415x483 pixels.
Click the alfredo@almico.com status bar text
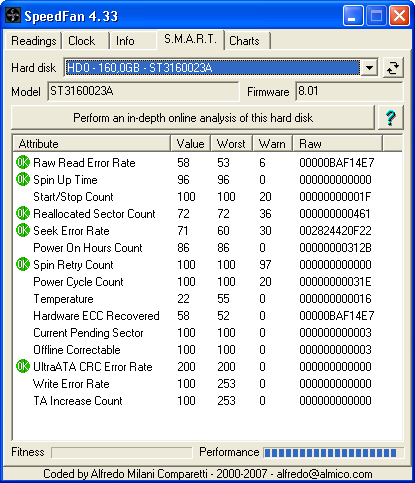[324, 474]
